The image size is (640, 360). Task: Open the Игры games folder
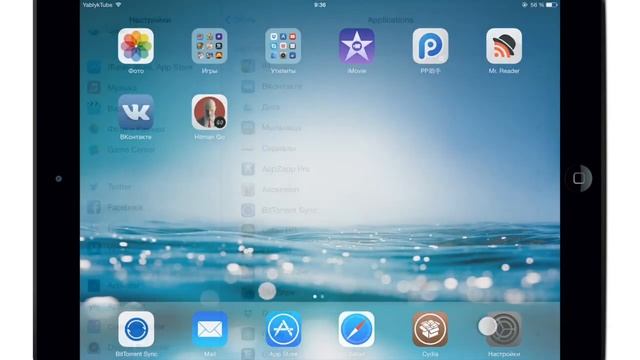point(209,46)
